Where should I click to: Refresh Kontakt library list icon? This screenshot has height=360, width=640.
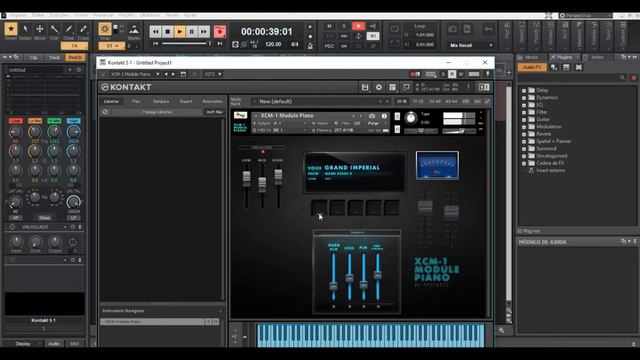(x=105, y=112)
